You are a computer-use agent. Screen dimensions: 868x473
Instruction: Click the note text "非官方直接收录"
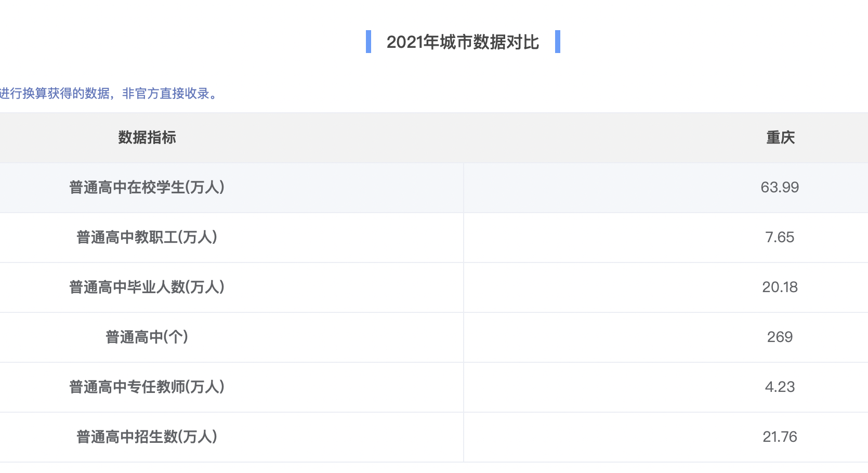click(x=166, y=94)
